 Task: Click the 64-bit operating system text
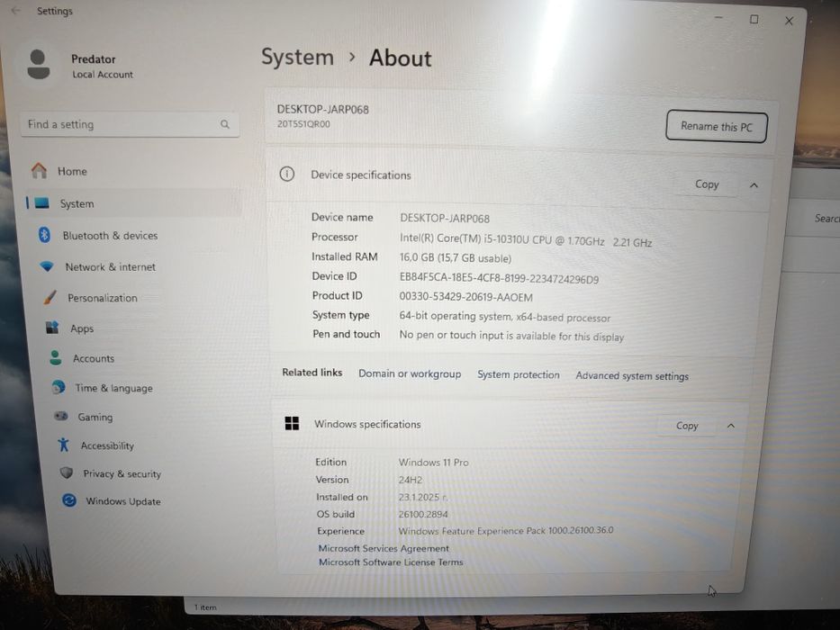[x=505, y=317]
